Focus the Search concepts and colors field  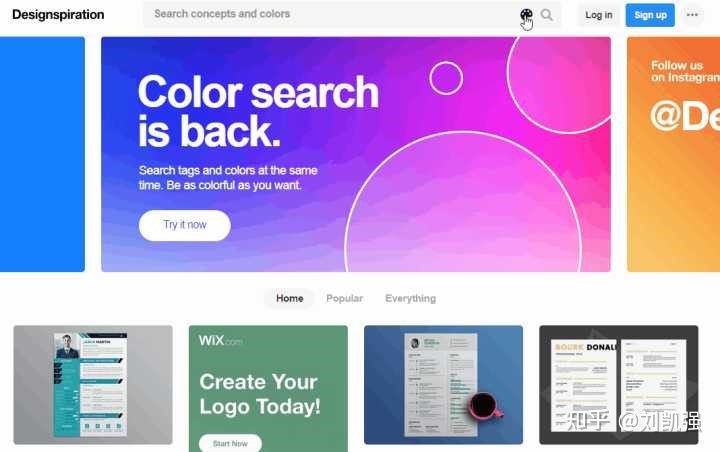[331, 14]
